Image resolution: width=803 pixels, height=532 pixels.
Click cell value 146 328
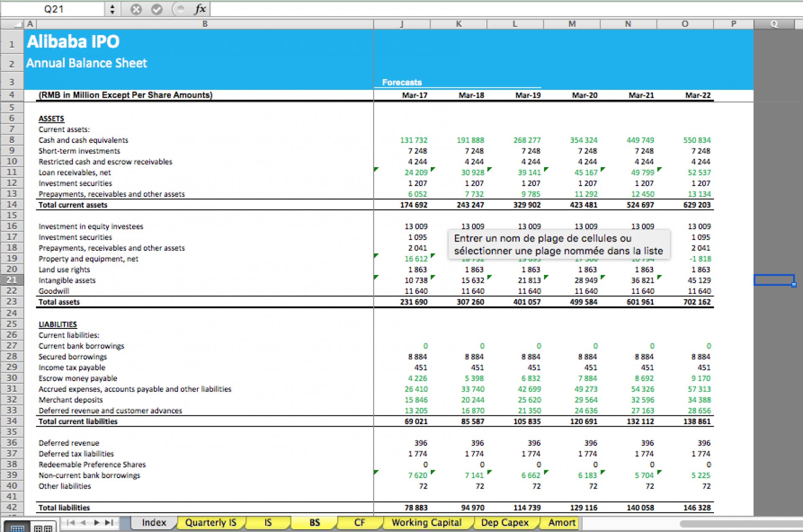(697, 507)
